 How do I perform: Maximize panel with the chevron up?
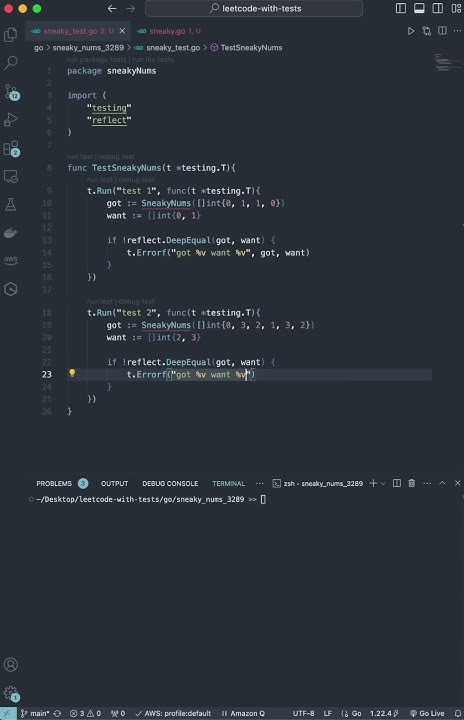(442, 483)
